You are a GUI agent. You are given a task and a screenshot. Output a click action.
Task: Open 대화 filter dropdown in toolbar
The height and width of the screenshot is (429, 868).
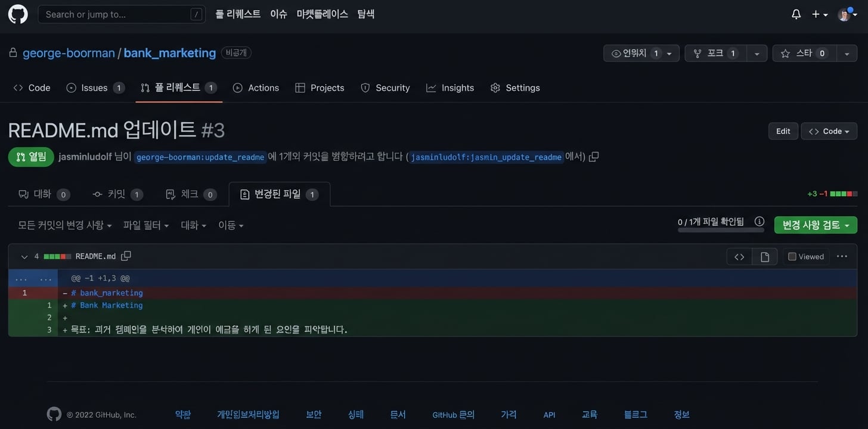tap(194, 225)
